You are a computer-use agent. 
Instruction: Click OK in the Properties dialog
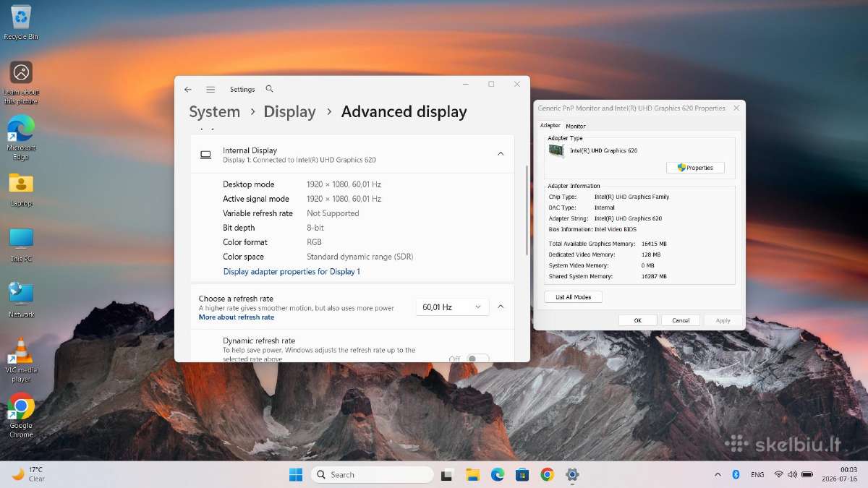click(637, 320)
